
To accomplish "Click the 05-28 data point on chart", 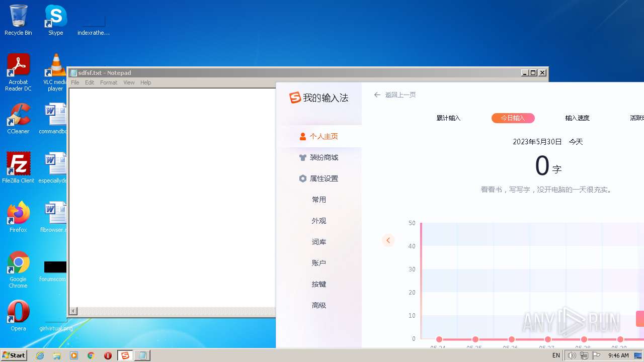I will [584, 339].
